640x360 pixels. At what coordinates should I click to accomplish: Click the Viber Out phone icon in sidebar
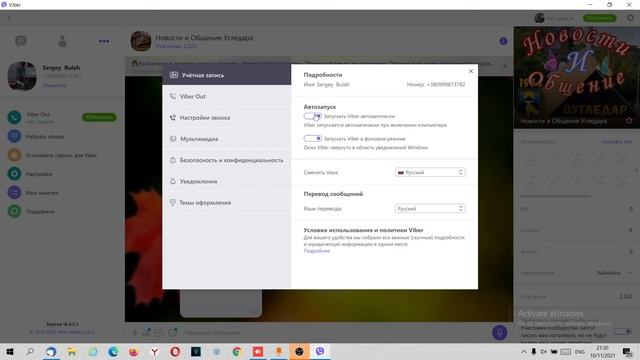14,117
